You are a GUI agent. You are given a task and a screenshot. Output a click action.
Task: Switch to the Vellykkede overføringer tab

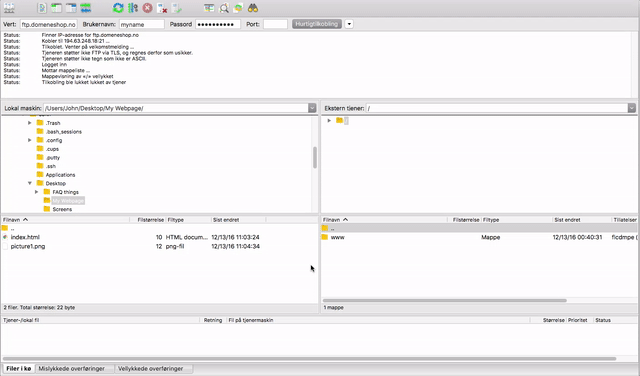click(151, 369)
